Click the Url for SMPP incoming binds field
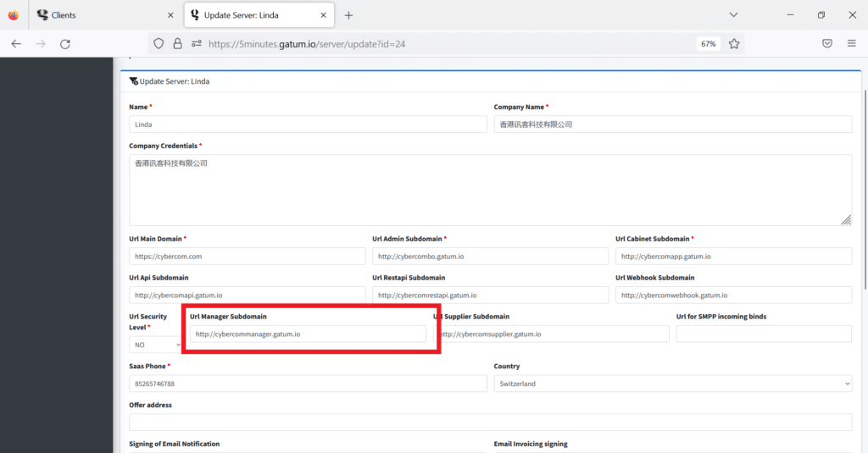Image resolution: width=868 pixels, height=453 pixels. [x=764, y=334]
